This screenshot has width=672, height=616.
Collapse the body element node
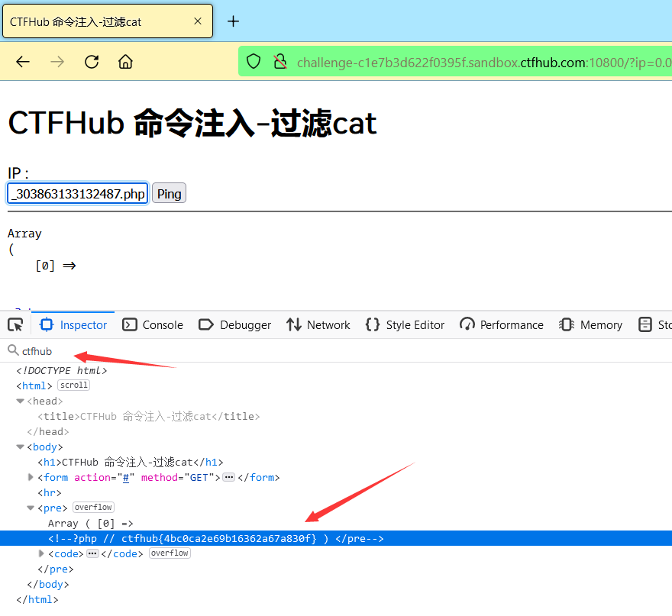tap(20, 447)
